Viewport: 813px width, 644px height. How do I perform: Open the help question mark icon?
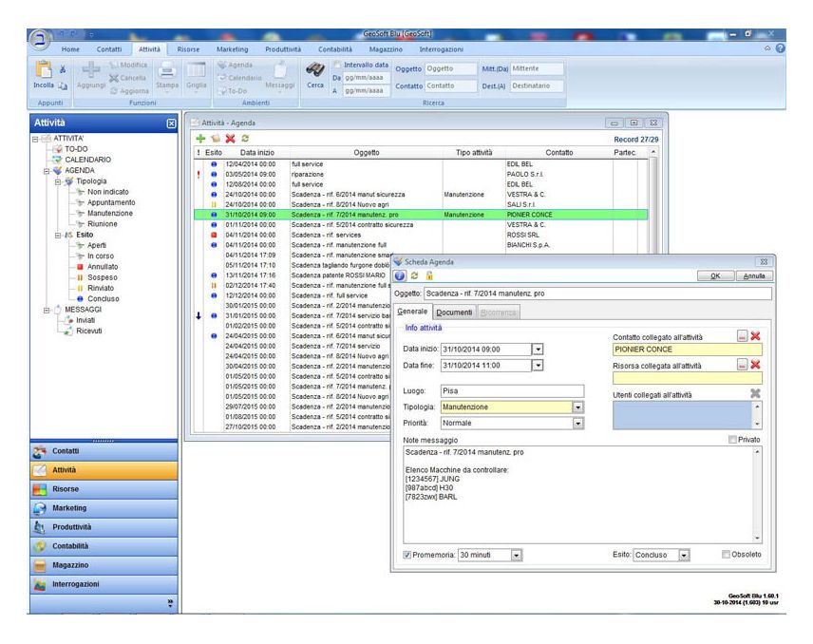[x=781, y=48]
